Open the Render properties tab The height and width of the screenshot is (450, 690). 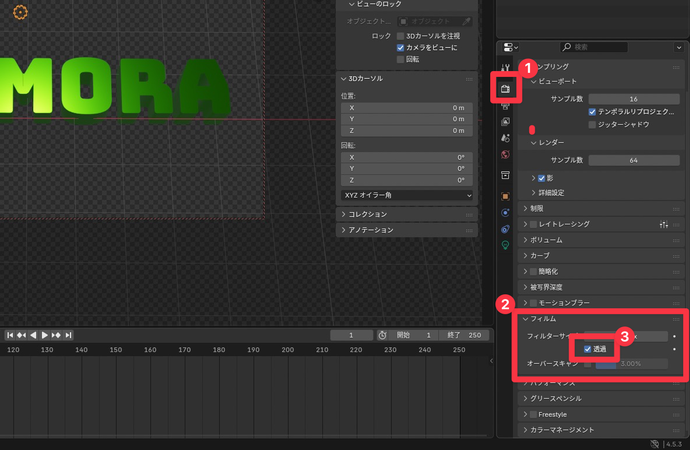pos(506,88)
